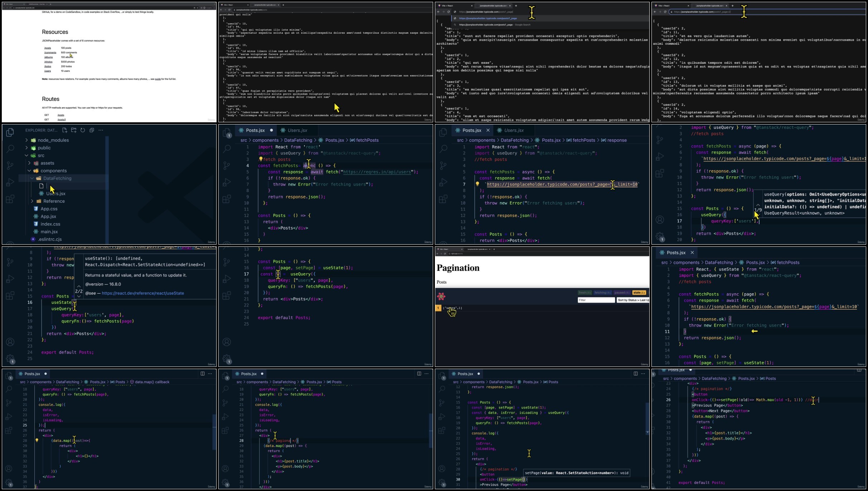Collapse the components folder chevron
Image resolution: width=868 pixels, height=491 pixels.
click(x=29, y=171)
